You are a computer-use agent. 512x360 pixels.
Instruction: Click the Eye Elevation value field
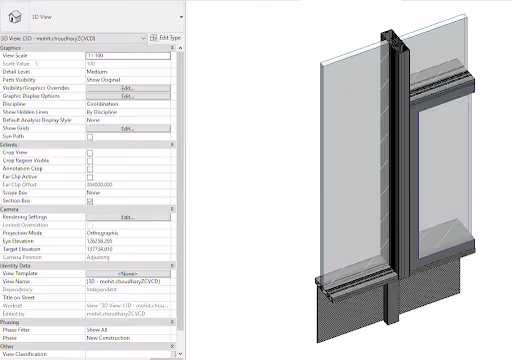click(128, 241)
